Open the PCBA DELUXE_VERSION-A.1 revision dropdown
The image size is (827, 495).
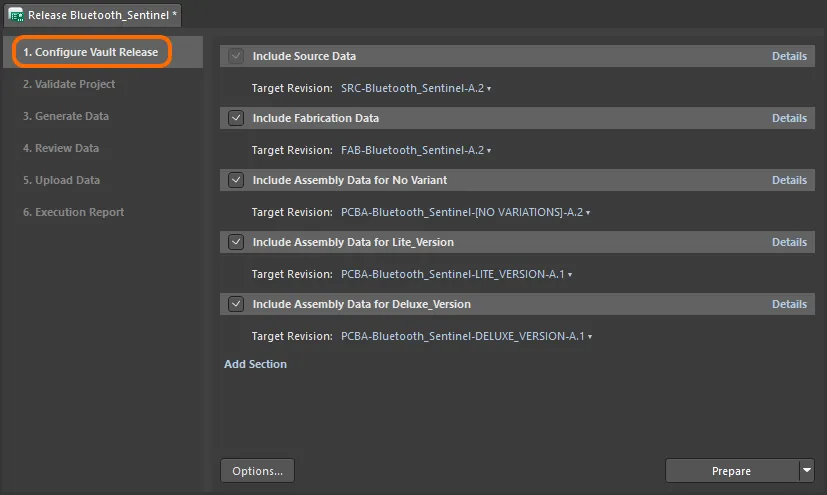(x=467, y=336)
